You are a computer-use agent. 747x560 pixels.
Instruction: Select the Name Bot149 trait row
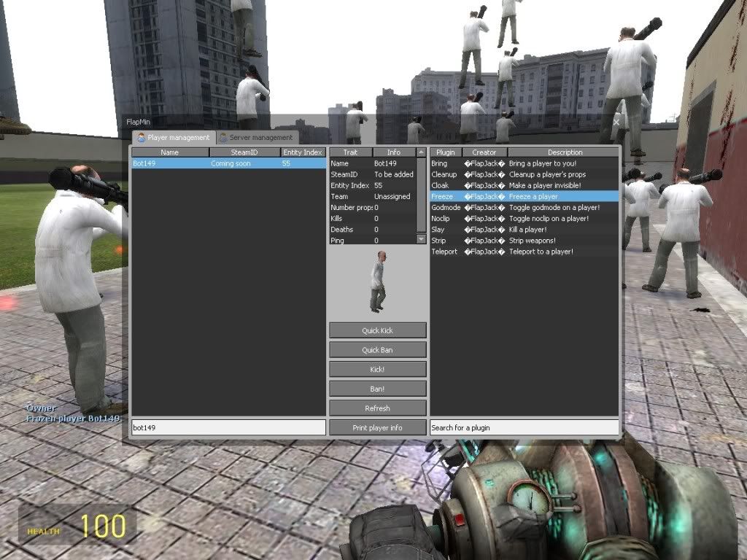tap(373, 163)
